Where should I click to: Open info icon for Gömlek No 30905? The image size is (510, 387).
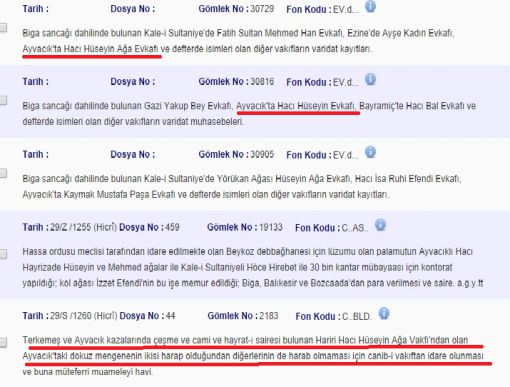[370, 152]
